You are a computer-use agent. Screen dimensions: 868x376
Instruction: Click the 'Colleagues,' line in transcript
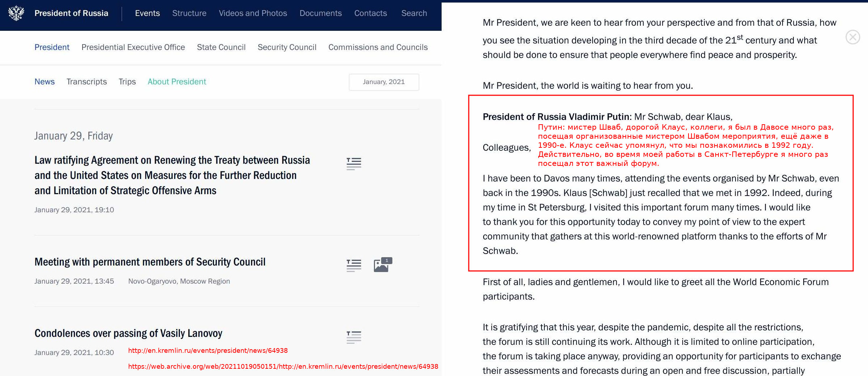[x=507, y=147]
